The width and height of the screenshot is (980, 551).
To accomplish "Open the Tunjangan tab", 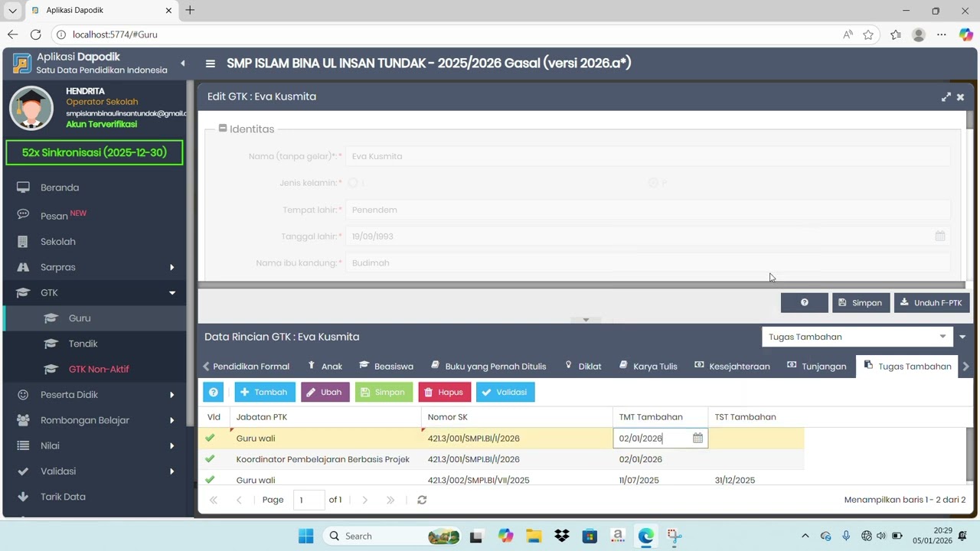I will click(817, 366).
